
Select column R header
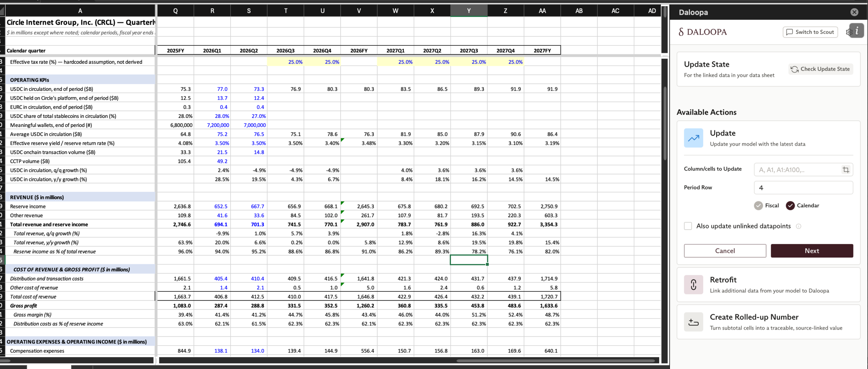click(x=212, y=11)
